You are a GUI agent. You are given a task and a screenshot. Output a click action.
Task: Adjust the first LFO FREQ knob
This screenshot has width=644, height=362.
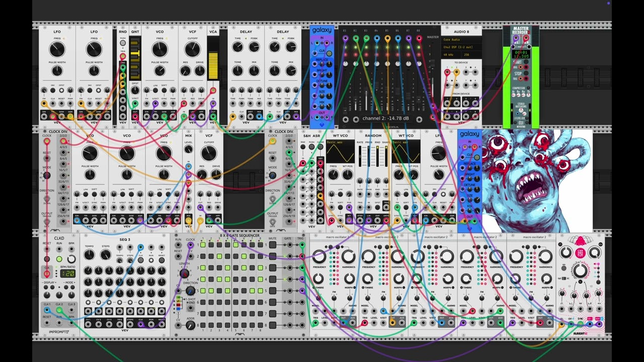click(x=57, y=49)
